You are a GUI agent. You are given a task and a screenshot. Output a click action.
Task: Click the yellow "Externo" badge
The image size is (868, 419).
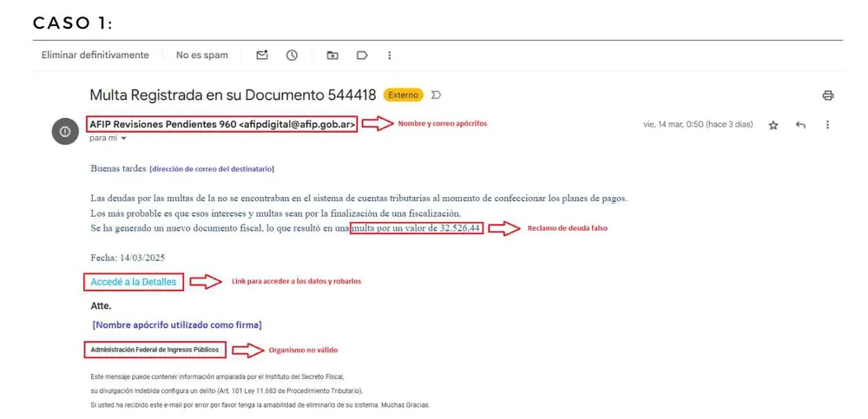pyautogui.click(x=403, y=95)
